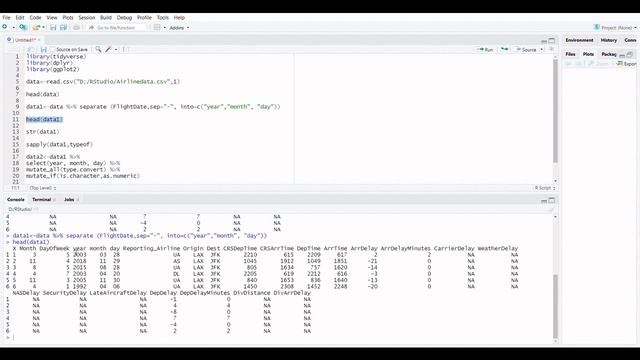Viewport: 640px width, 360px height.
Task: Open the (Top Level) scope selector
Action: [43, 188]
